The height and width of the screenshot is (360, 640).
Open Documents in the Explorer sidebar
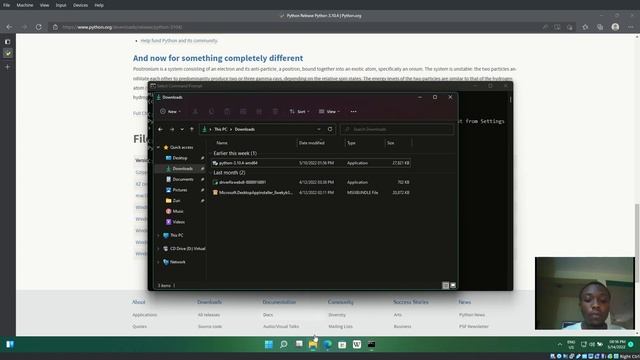pyautogui.click(x=183, y=179)
